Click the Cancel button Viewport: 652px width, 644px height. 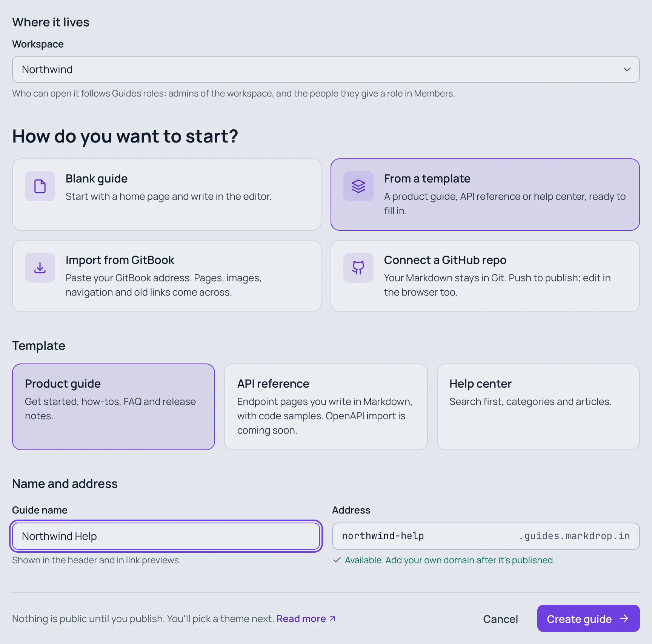click(500, 619)
